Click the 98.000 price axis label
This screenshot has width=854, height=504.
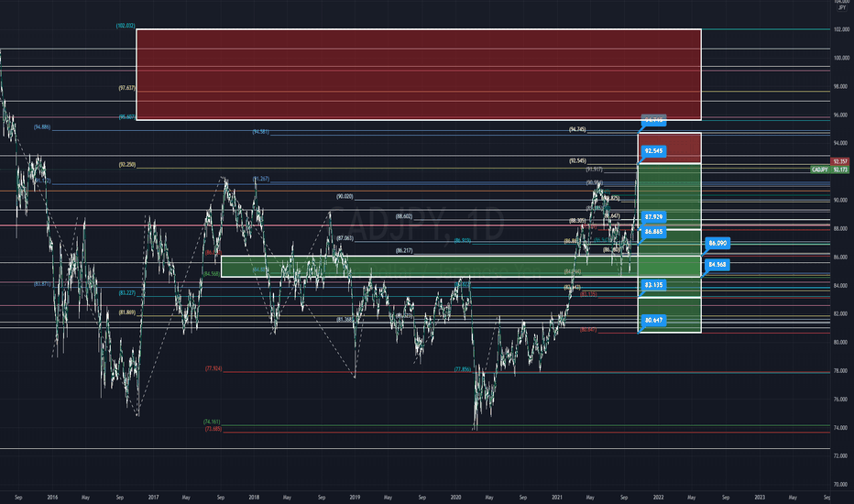pyautogui.click(x=841, y=87)
